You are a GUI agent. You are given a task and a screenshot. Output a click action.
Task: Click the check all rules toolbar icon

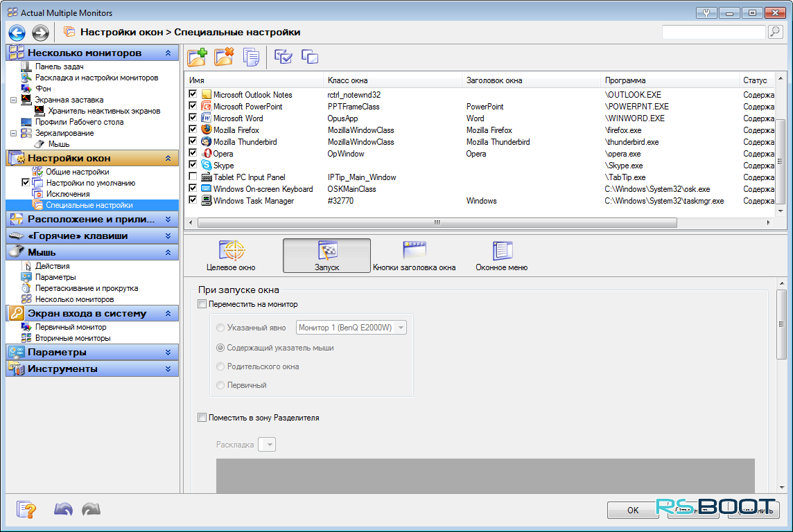284,57
